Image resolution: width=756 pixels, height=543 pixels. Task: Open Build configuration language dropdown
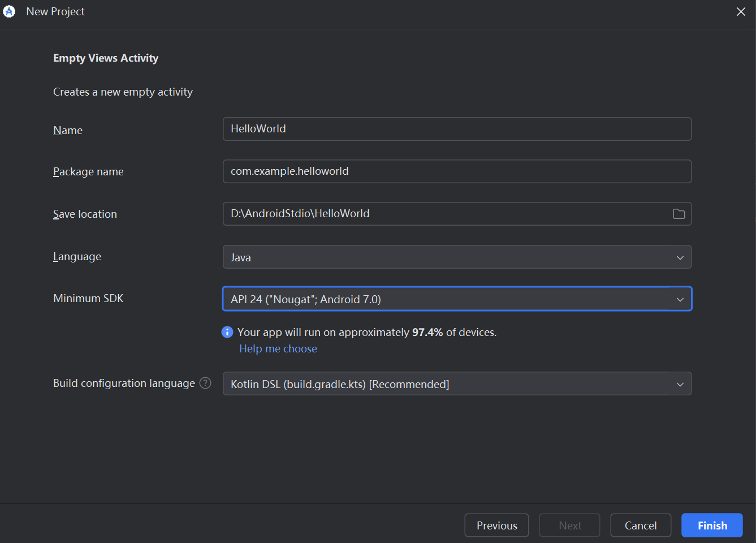tap(457, 384)
